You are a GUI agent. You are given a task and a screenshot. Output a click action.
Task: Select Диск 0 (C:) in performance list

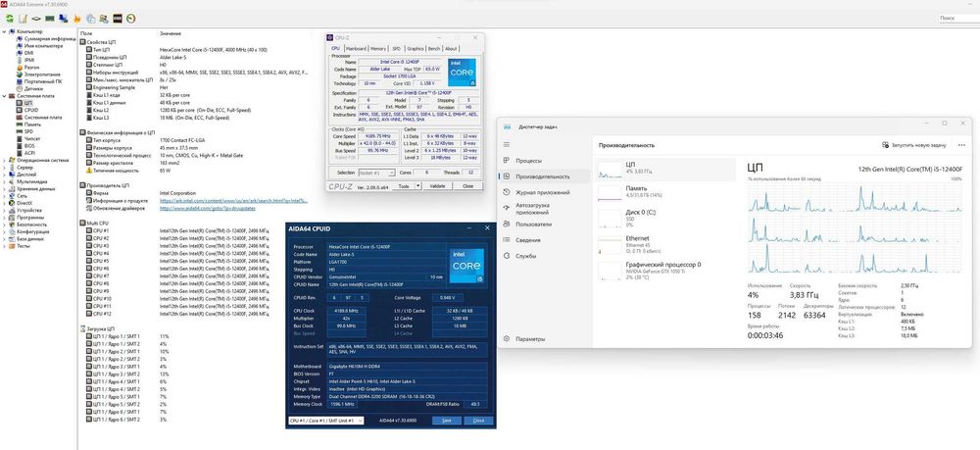coord(665,218)
